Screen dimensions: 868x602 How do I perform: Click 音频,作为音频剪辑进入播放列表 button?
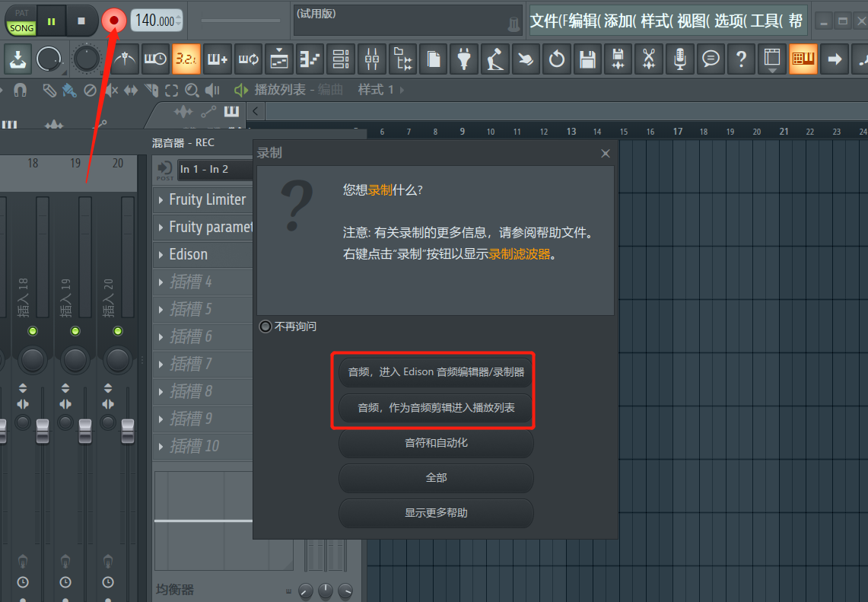click(436, 408)
